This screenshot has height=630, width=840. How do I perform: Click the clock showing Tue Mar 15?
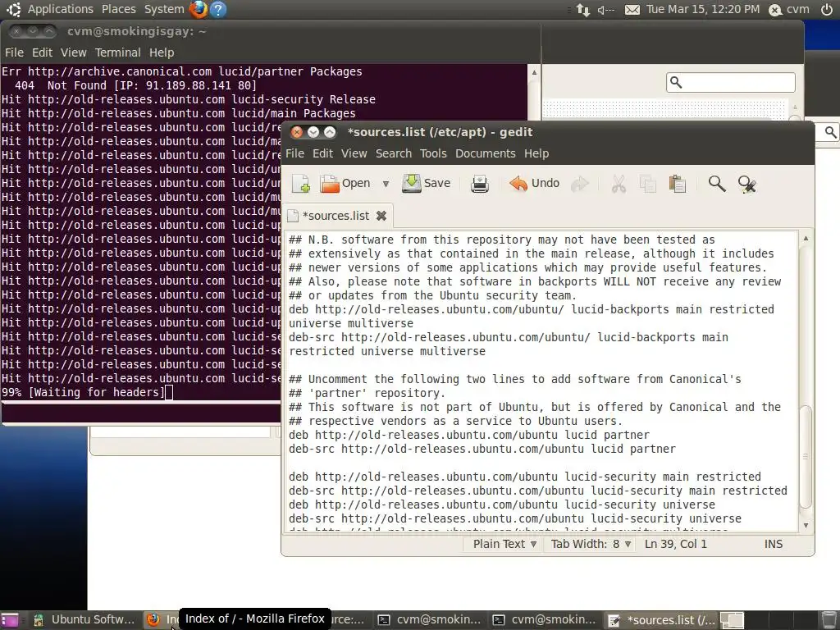(x=703, y=9)
